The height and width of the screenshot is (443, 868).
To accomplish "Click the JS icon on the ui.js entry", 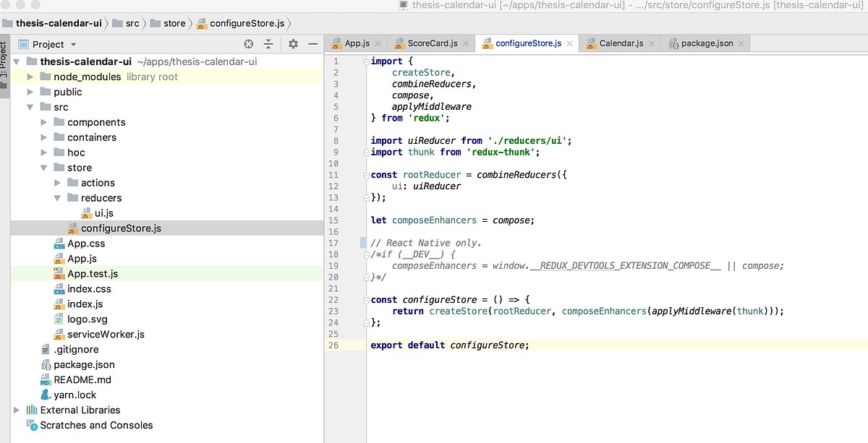I will pos(87,212).
